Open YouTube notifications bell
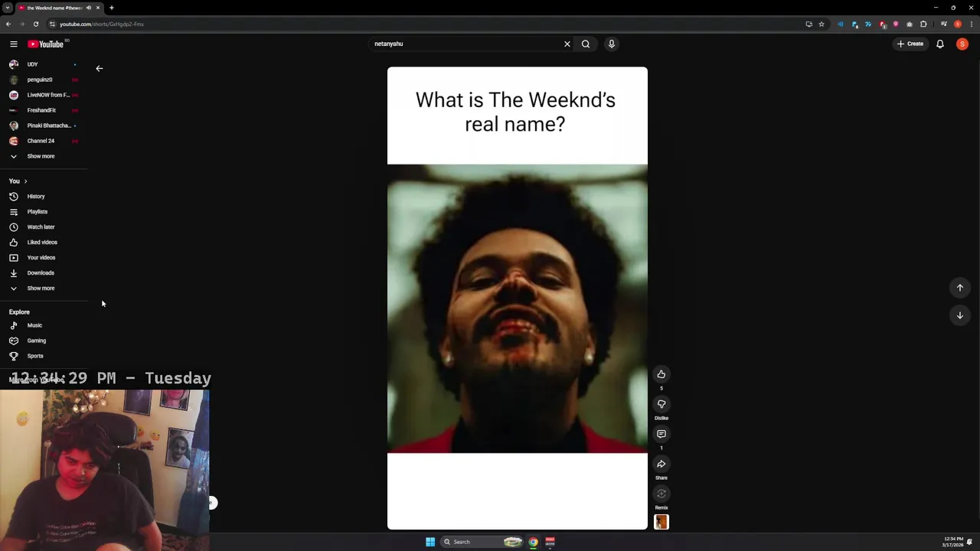The image size is (980, 551). pos(940,44)
